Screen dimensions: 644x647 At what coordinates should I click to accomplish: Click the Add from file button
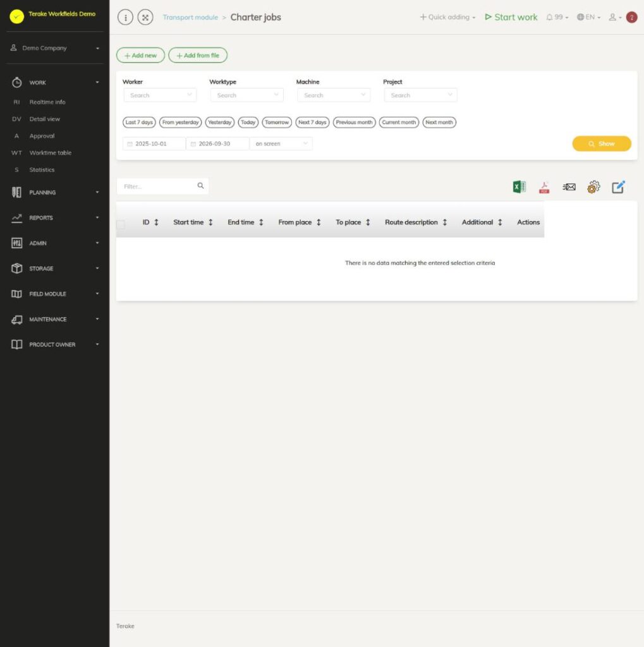tap(198, 56)
